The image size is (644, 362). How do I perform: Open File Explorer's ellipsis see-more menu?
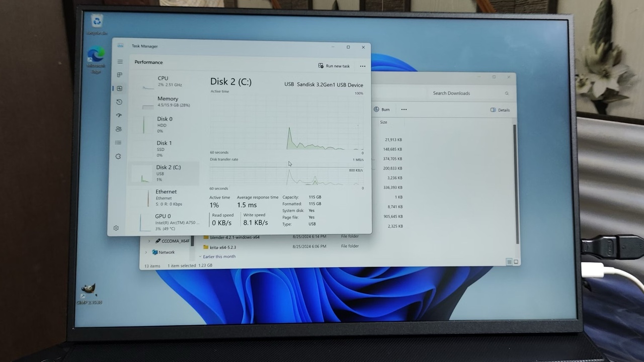point(404,109)
